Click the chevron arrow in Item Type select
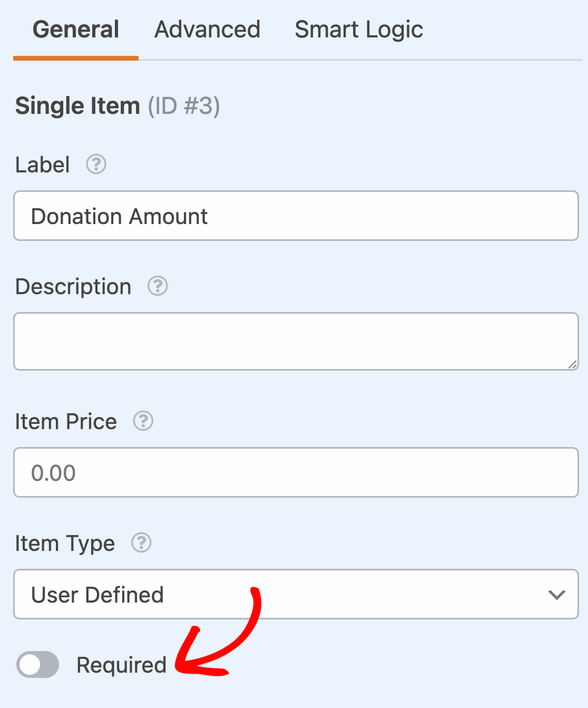This screenshot has height=708, width=588. coord(556,595)
